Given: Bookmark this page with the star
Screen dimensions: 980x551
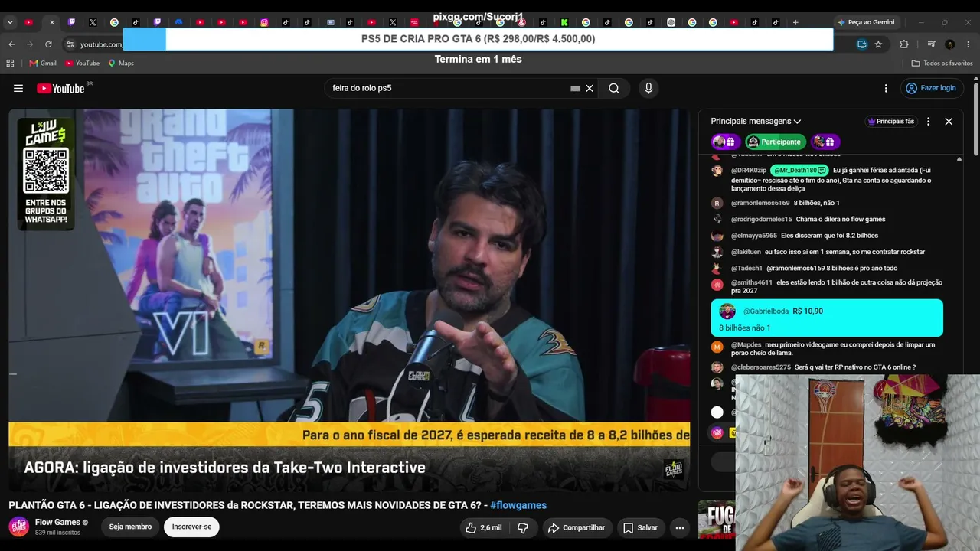Looking at the screenshot, I should pos(878,44).
